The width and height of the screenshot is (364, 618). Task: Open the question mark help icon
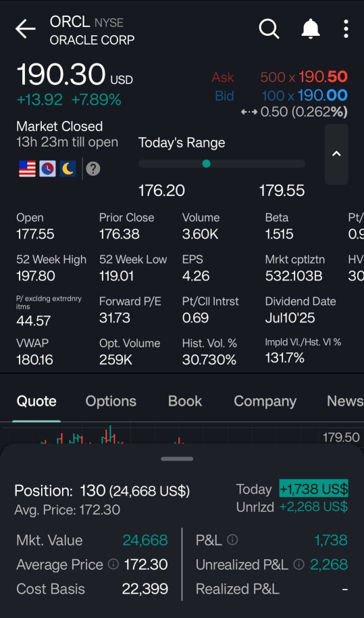(93, 168)
